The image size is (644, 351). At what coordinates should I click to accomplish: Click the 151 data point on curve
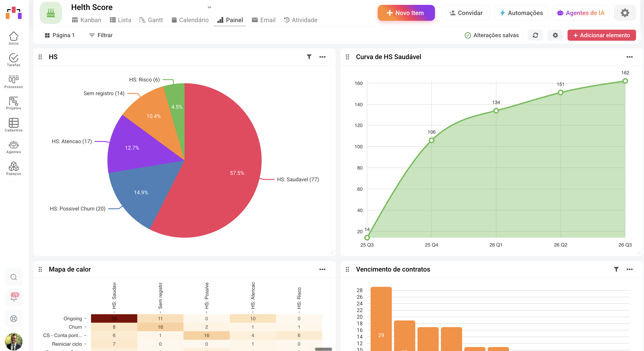pyautogui.click(x=560, y=93)
